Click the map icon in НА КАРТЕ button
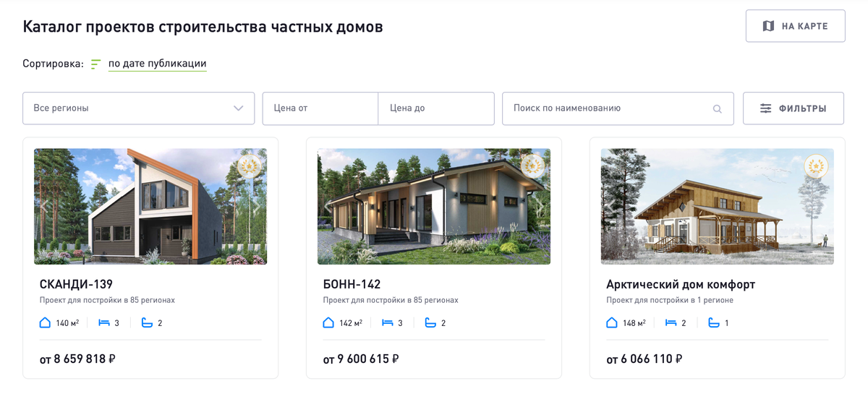 (x=768, y=26)
